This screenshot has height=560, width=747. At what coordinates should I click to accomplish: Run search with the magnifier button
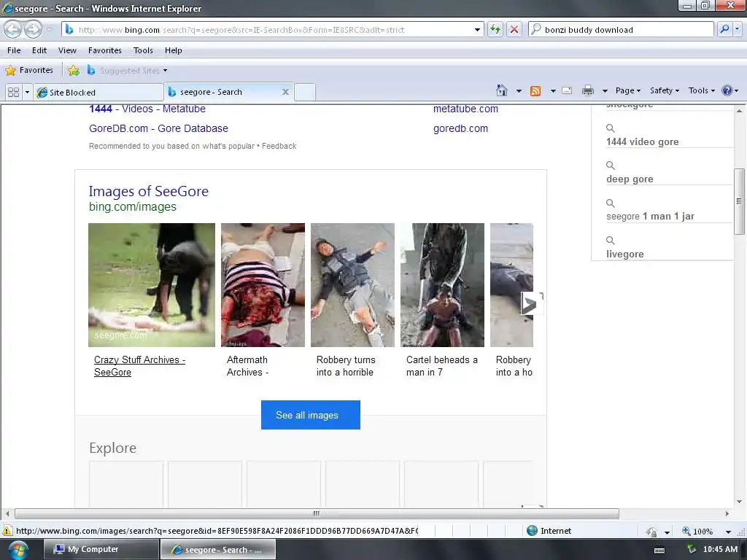(724, 29)
